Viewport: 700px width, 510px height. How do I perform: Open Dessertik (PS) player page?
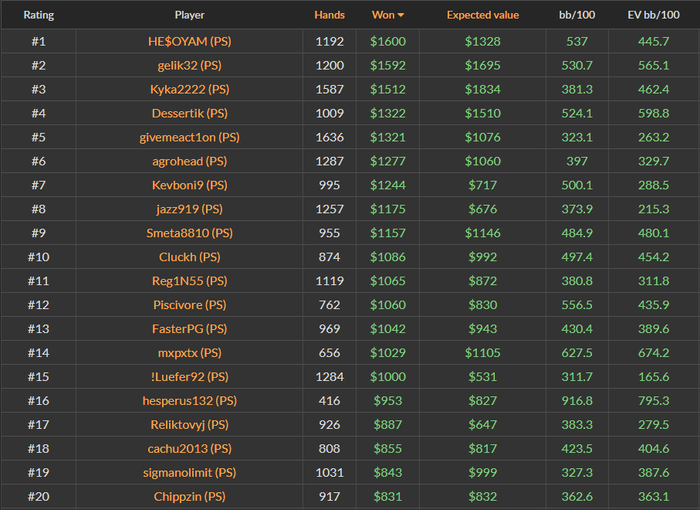pos(189,114)
